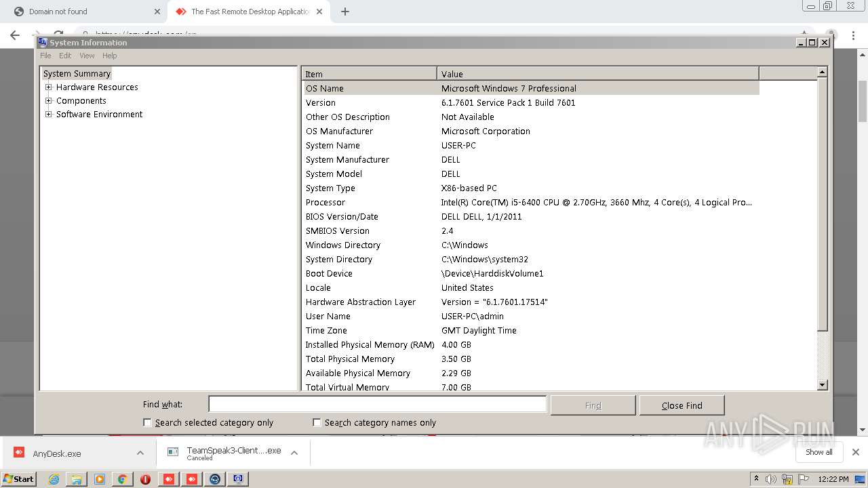Click the Close Find button
This screenshot has width=868, height=488.
click(682, 405)
